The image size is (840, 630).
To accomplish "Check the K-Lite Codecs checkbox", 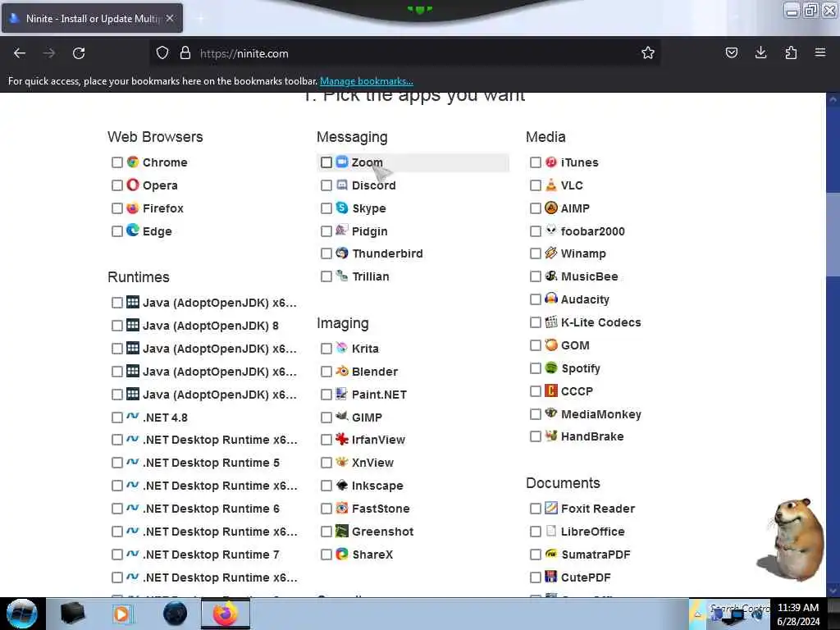I will click(x=535, y=322).
